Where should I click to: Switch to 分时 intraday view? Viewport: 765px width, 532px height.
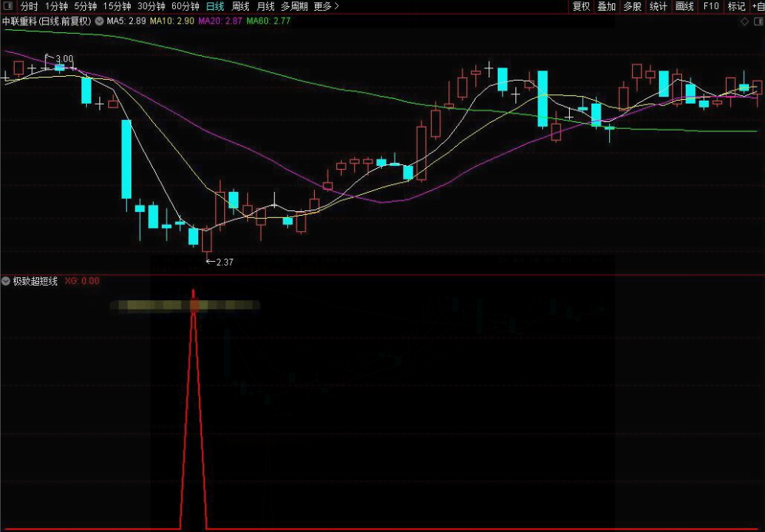pyautogui.click(x=28, y=6)
